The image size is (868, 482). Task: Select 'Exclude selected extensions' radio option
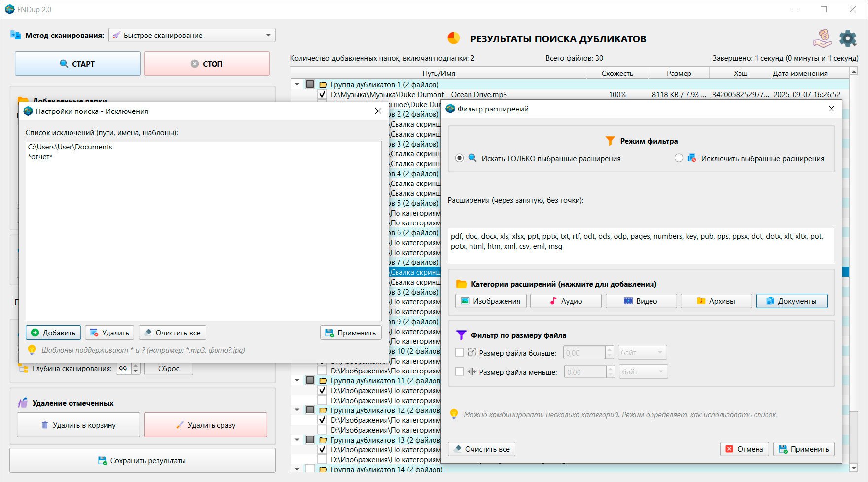coord(679,158)
